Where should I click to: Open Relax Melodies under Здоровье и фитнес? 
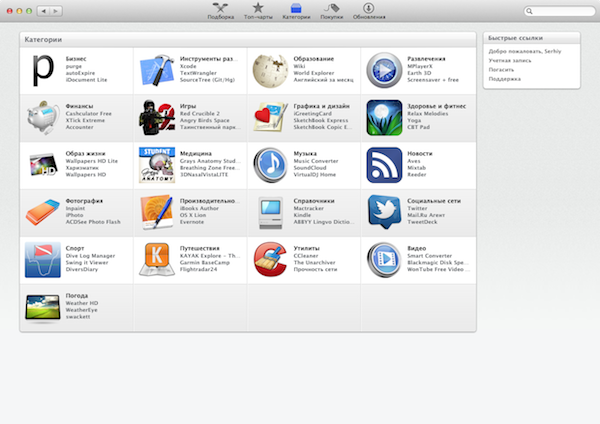click(x=427, y=113)
